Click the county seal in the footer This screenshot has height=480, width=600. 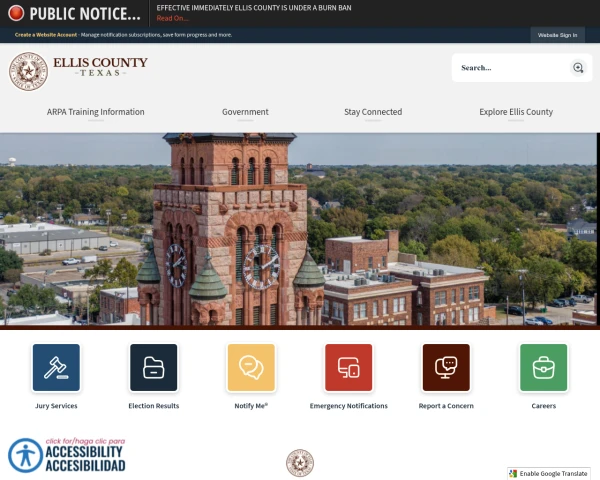[300, 463]
